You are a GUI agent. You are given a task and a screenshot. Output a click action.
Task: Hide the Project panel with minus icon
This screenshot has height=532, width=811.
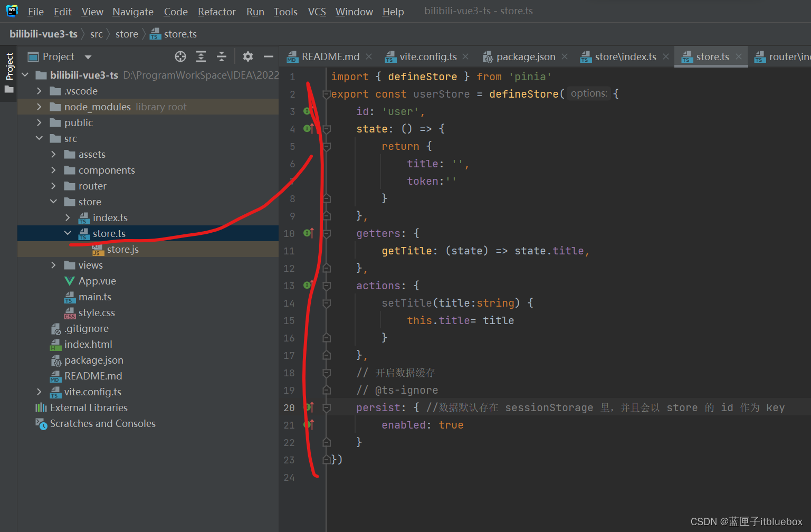268,56
